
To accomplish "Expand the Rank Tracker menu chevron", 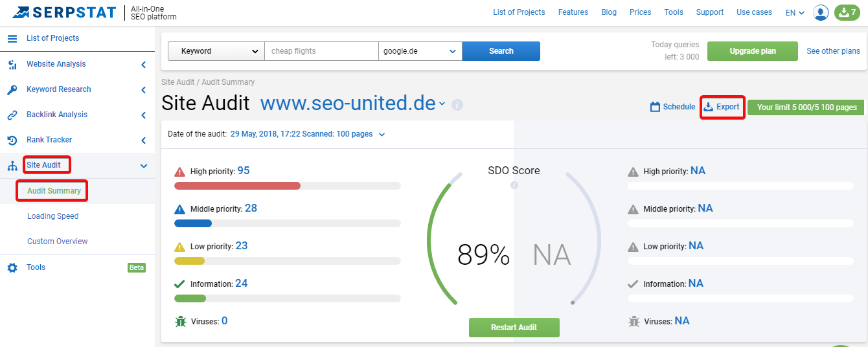I will [143, 140].
